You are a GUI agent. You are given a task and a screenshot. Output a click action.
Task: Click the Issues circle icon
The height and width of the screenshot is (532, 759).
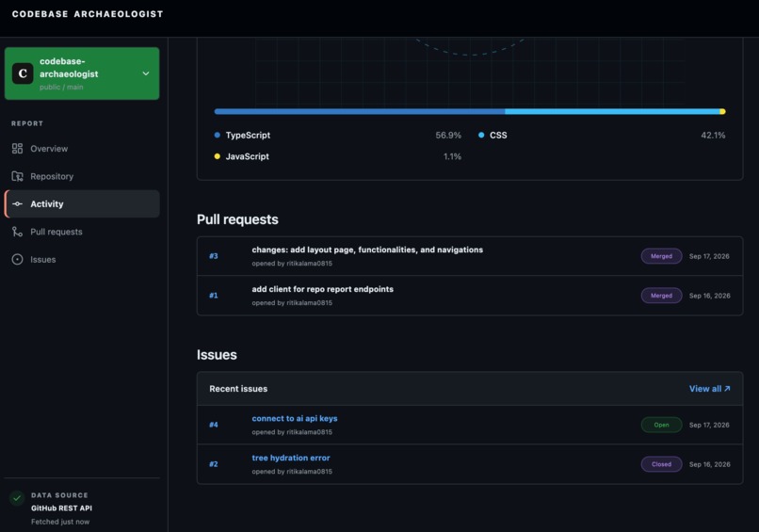click(x=18, y=260)
